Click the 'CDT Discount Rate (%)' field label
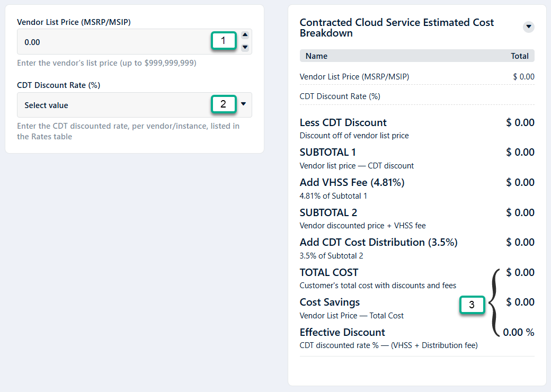Image resolution: width=551 pixels, height=392 pixels. coord(59,85)
